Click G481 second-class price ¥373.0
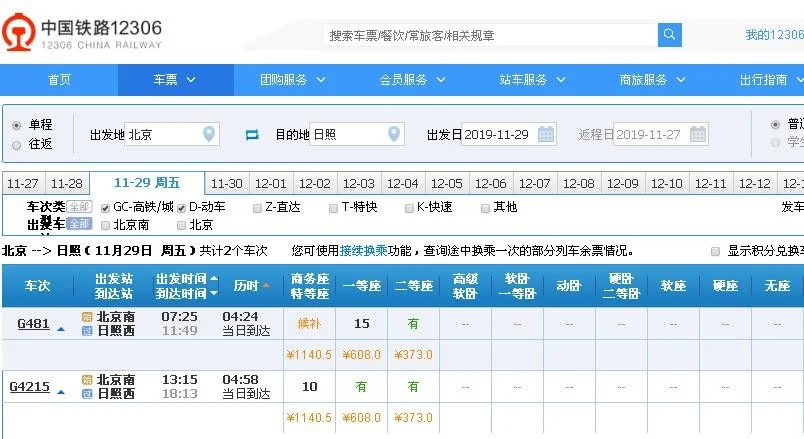The image size is (804, 439). pos(413,355)
